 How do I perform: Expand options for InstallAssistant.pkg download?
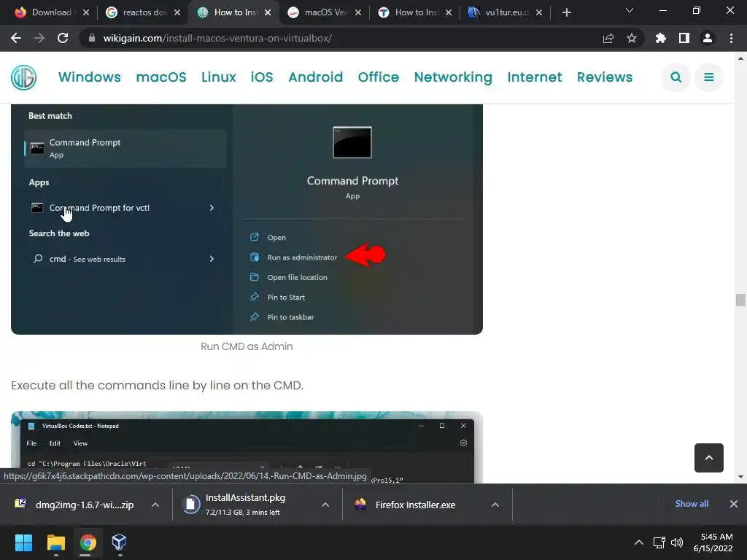point(325,505)
